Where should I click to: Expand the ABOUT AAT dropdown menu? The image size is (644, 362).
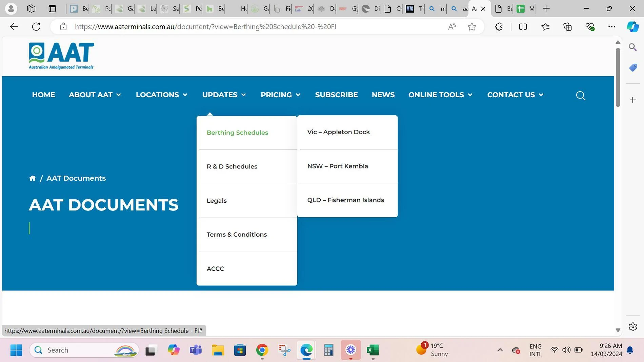click(95, 95)
